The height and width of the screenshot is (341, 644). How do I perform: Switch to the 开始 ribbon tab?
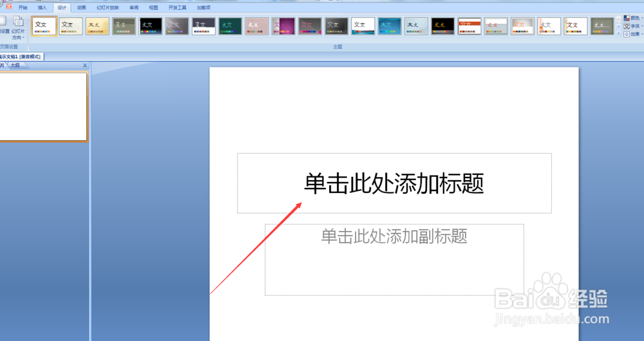point(23,8)
